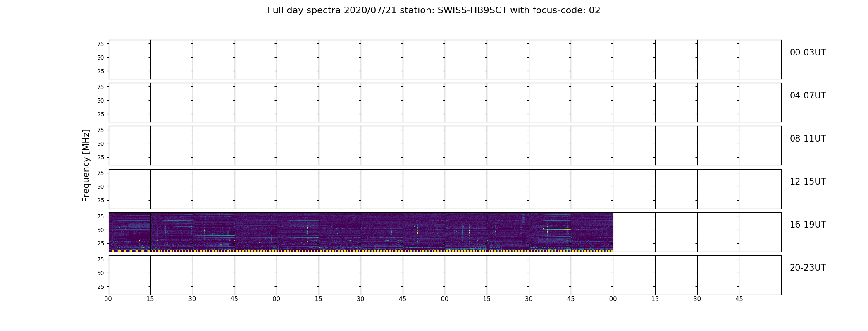The image size is (868, 331).
Task: Click the 75 tick of the 16-19UT panel
Action: 100,216
